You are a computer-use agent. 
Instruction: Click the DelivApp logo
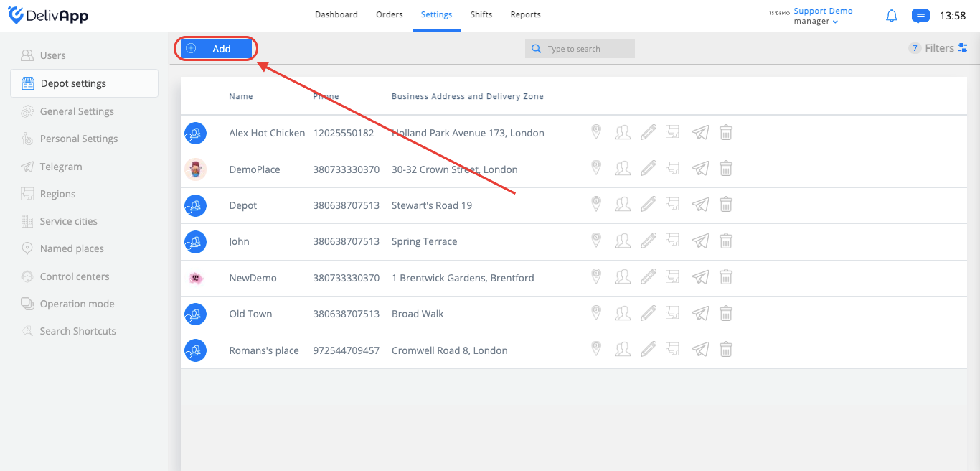pos(49,15)
